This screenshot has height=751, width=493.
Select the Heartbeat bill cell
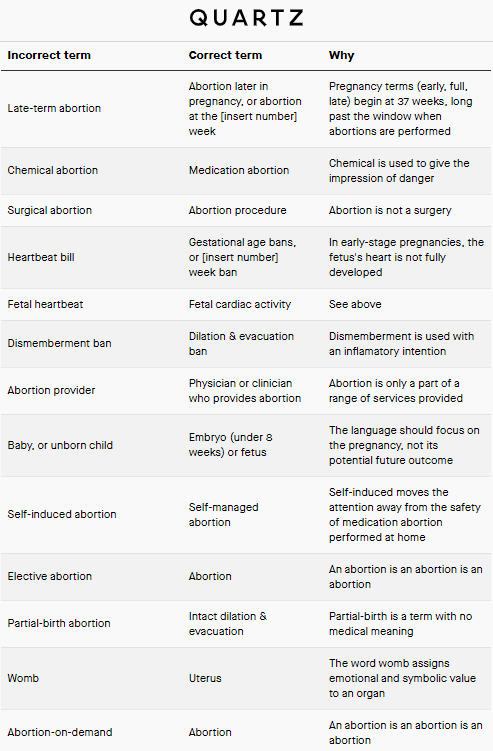pos(41,257)
